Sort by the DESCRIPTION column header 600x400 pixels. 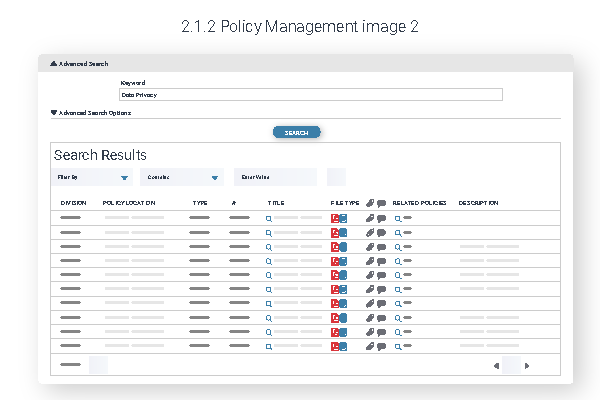click(478, 203)
